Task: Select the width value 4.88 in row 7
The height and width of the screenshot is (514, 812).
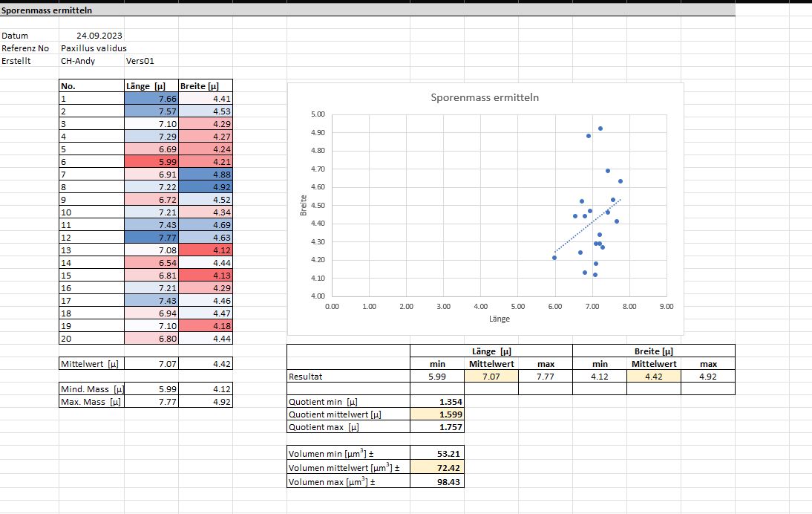Action: coord(206,175)
